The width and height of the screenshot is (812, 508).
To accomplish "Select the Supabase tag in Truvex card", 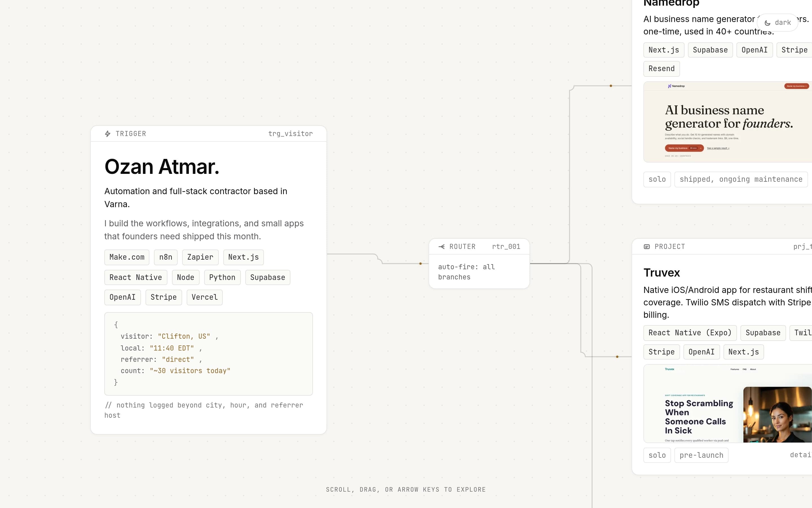I will (763, 333).
